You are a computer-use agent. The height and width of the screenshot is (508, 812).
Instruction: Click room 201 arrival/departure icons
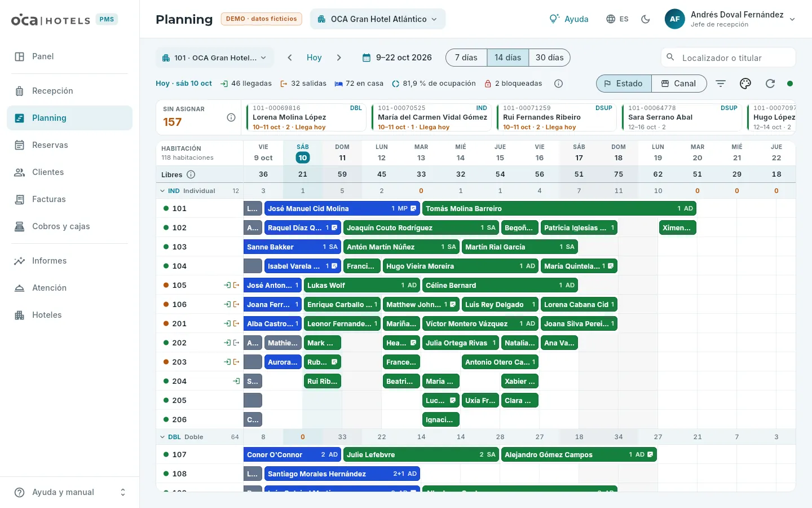click(232, 323)
